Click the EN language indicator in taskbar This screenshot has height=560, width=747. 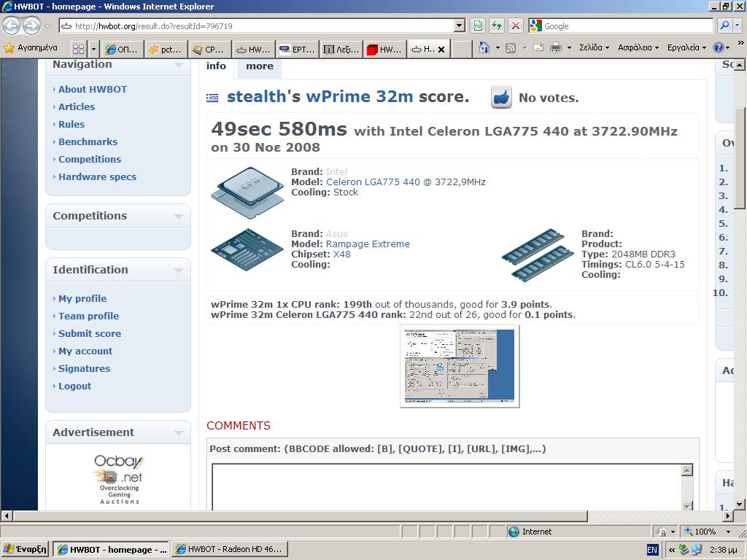tap(651, 550)
